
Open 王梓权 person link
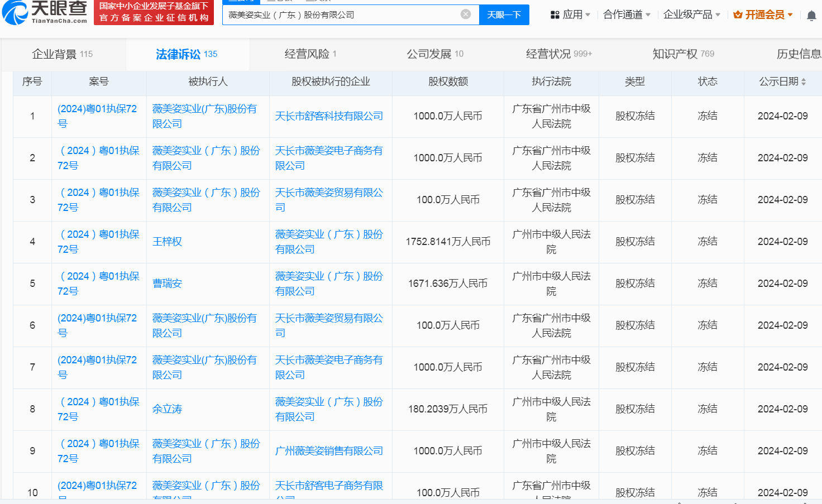pos(168,242)
